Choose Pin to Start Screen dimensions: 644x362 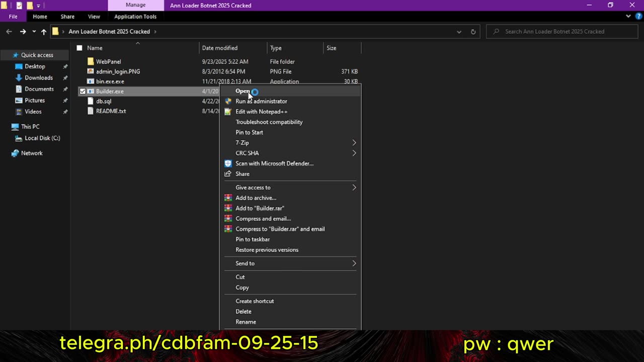point(290,133)
